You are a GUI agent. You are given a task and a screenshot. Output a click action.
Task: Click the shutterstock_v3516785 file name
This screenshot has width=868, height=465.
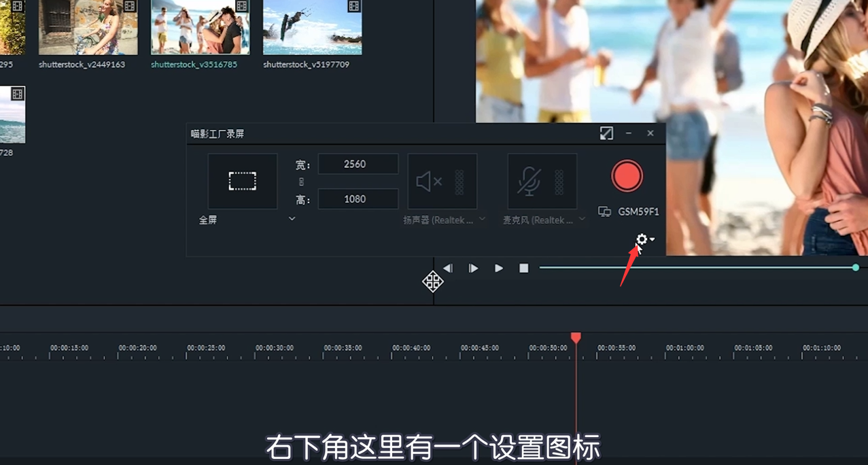coord(194,65)
